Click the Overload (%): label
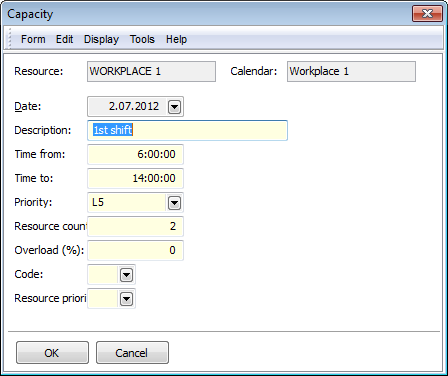Viewport: 448px width, 376px height. click(x=49, y=250)
